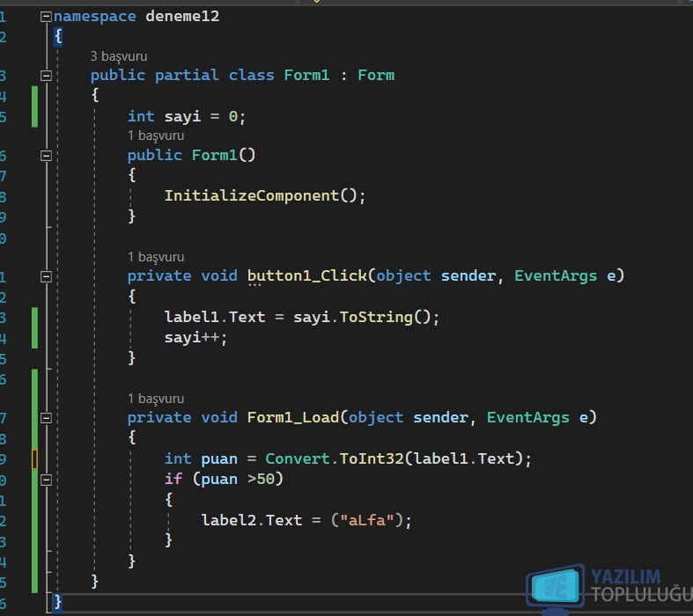This screenshot has width=693, height=616.
Task: Click 'ToInt32' method call
Action: point(372,458)
